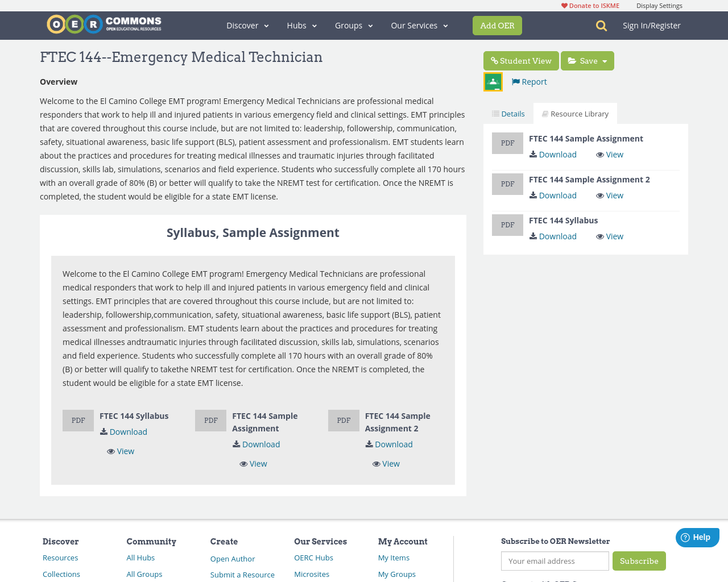Click the PDF icon for FTEC 144 Syllabus
This screenshot has height=582, width=728.
coord(507,224)
